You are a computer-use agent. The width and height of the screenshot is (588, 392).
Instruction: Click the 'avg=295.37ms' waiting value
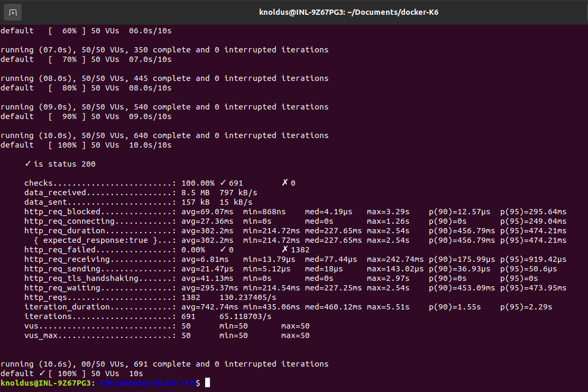tap(209, 288)
